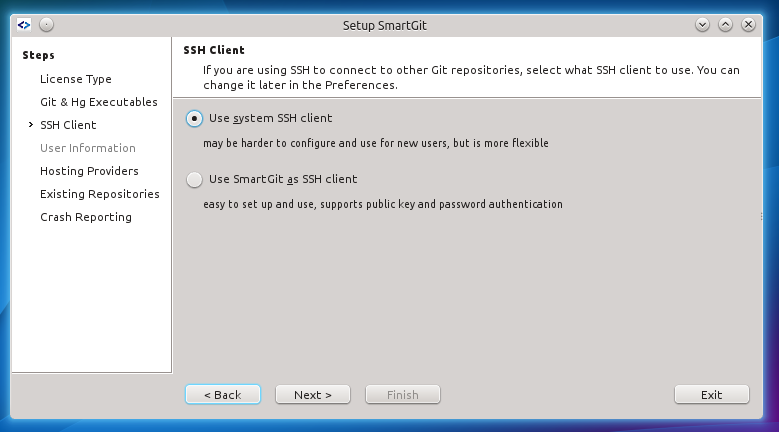This screenshot has height=432, width=779.
Task: Go to the License Type step
Action: (x=76, y=79)
